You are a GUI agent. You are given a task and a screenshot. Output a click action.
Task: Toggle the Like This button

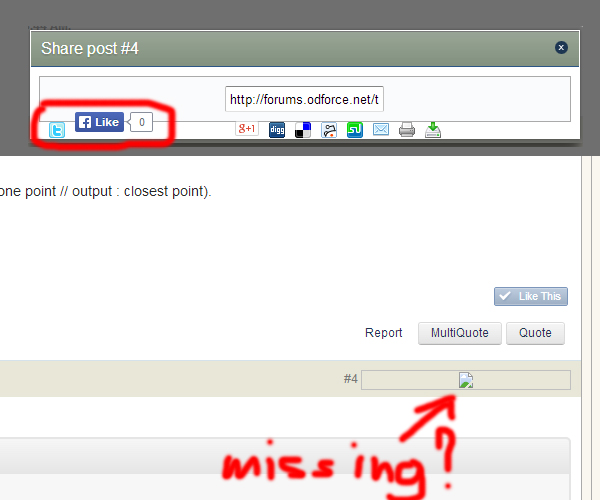(531, 296)
